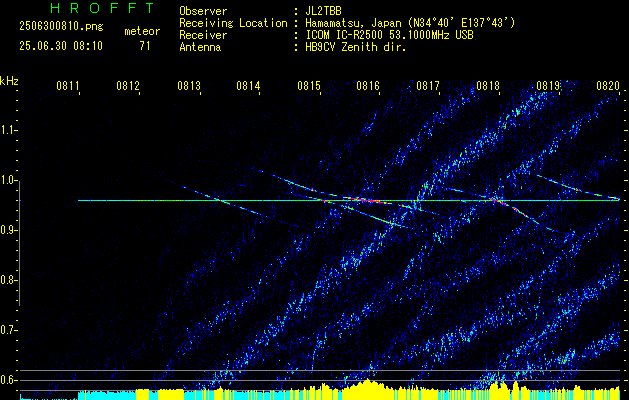Click the antenna text HB9CV Zenith dir.
The image size is (629, 400).
click(x=356, y=47)
